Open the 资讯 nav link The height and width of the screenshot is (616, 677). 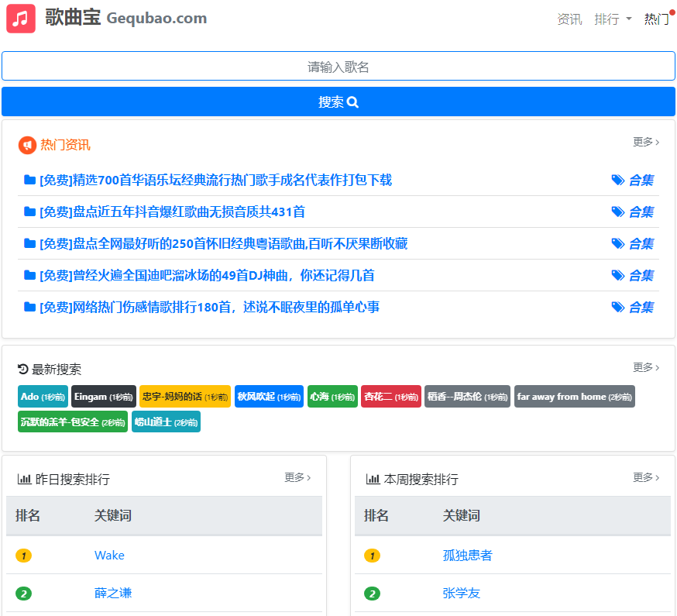click(569, 19)
